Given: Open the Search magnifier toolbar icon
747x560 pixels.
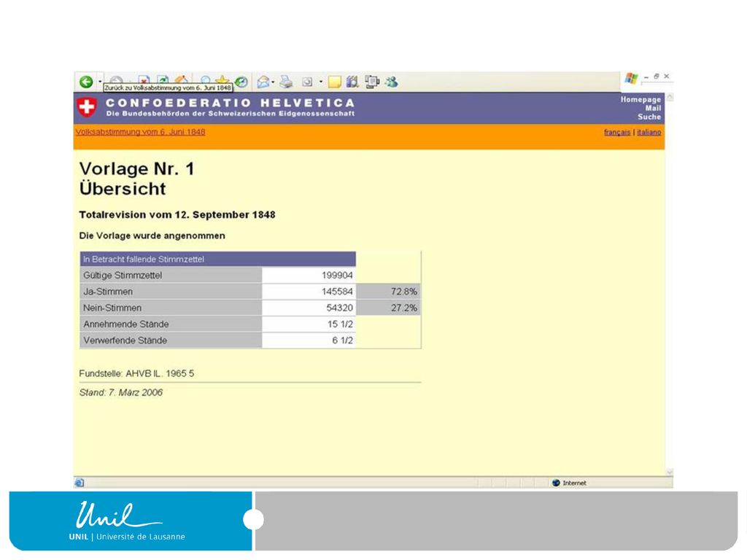Looking at the screenshot, I should 205,79.
